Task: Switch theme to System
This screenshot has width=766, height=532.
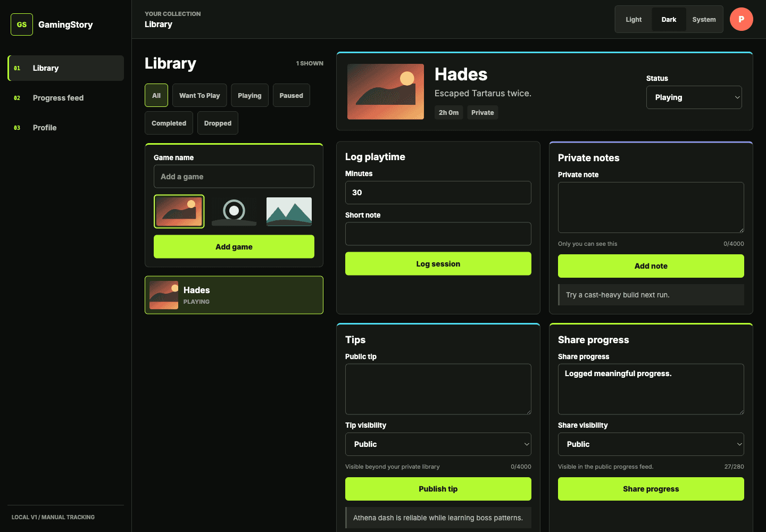Action: pyautogui.click(x=704, y=20)
